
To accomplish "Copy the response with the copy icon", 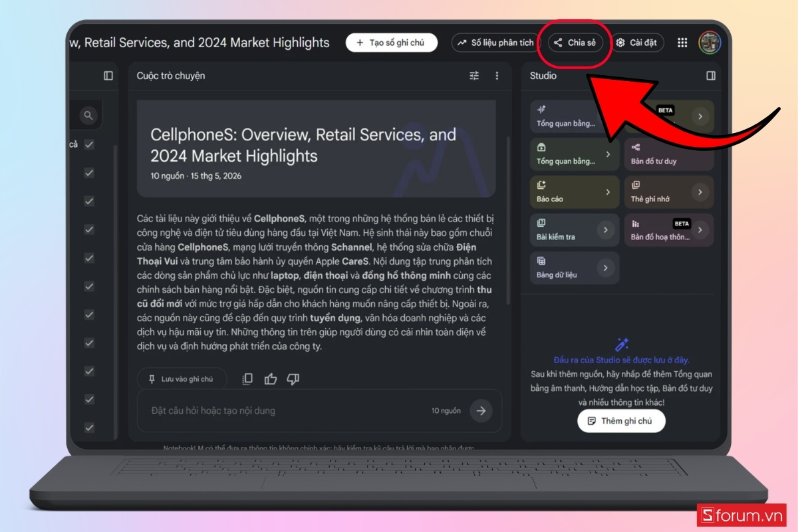I will [247, 379].
